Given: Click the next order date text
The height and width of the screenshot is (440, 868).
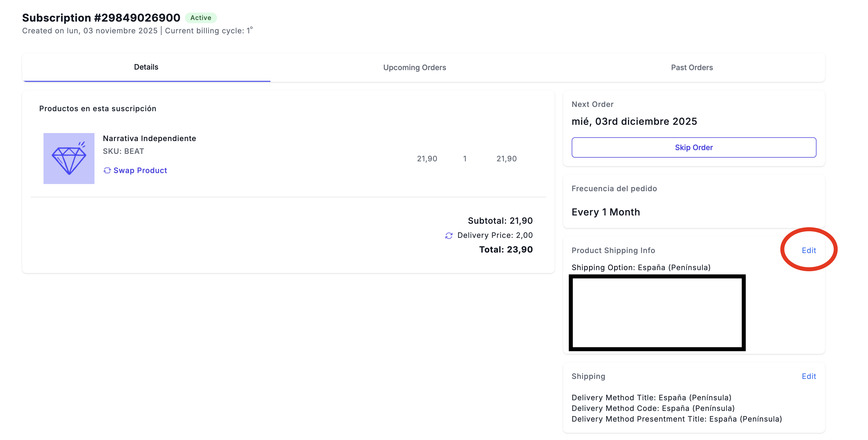Looking at the screenshot, I should (x=634, y=121).
